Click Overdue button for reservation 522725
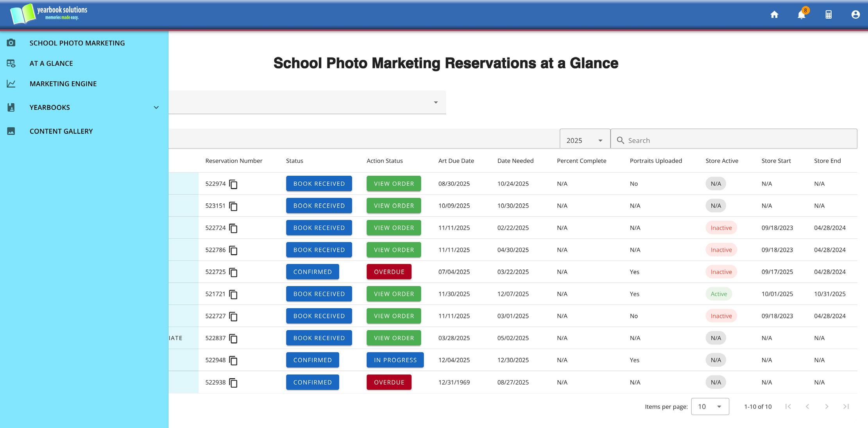 [x=389, y=272]
